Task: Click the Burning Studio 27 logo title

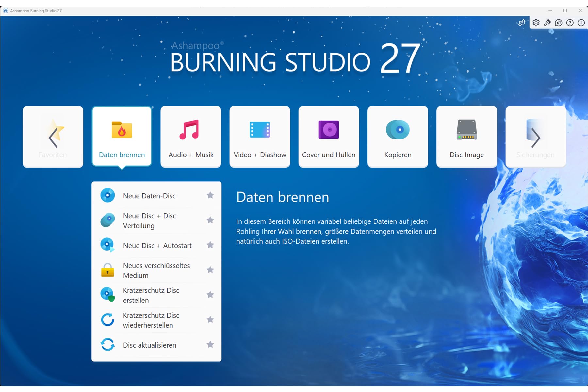Action: click(295, 58)
